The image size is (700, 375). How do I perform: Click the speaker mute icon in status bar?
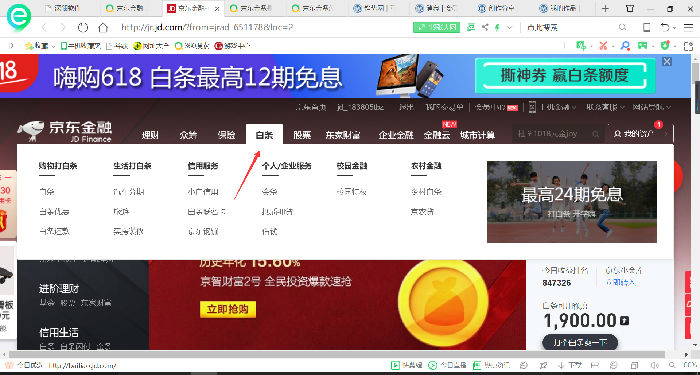(655, 366)
